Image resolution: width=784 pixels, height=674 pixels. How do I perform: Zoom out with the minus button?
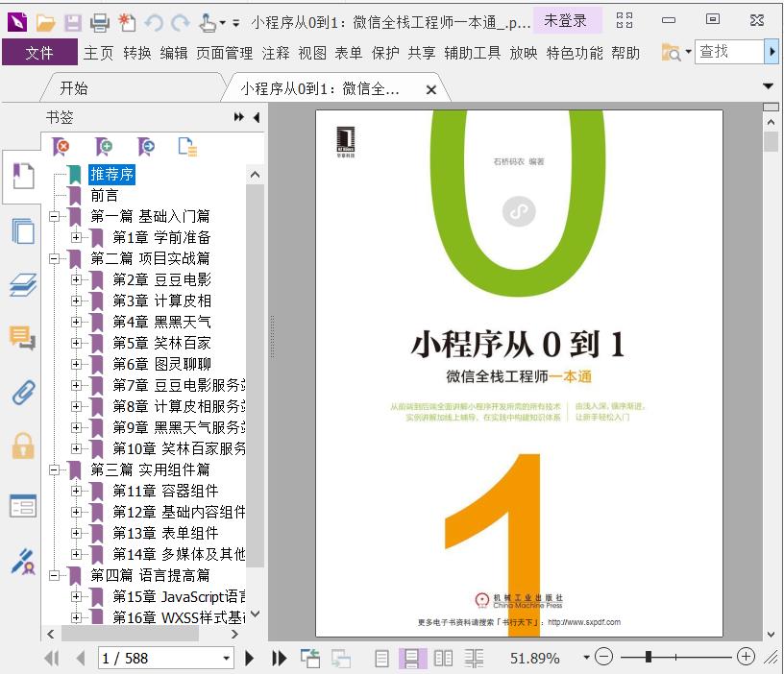(604, 657)
